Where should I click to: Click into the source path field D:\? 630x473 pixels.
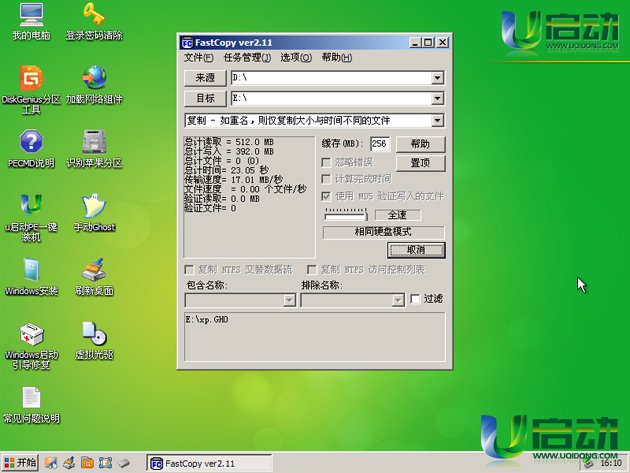pos(331,78)
